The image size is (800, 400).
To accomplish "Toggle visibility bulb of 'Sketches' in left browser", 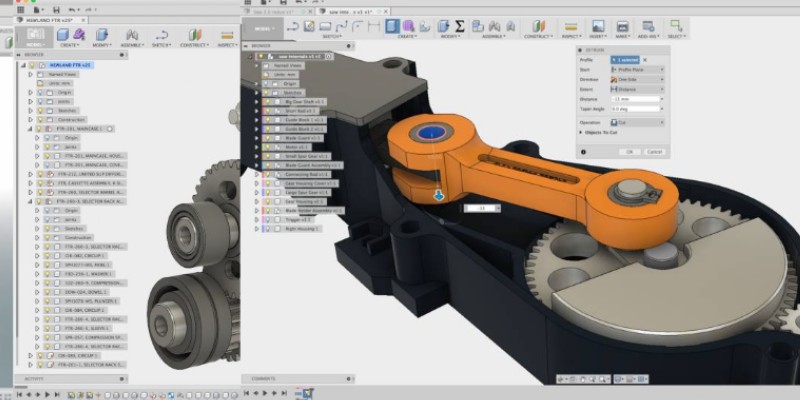I will (x=40, y=111).
